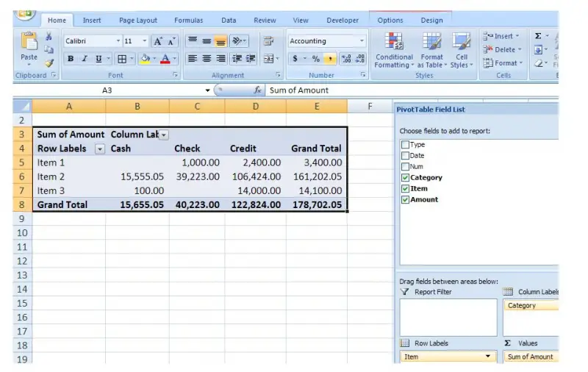Switch to the Data tab
Screen dimensions: 588x372
[229, 21]
